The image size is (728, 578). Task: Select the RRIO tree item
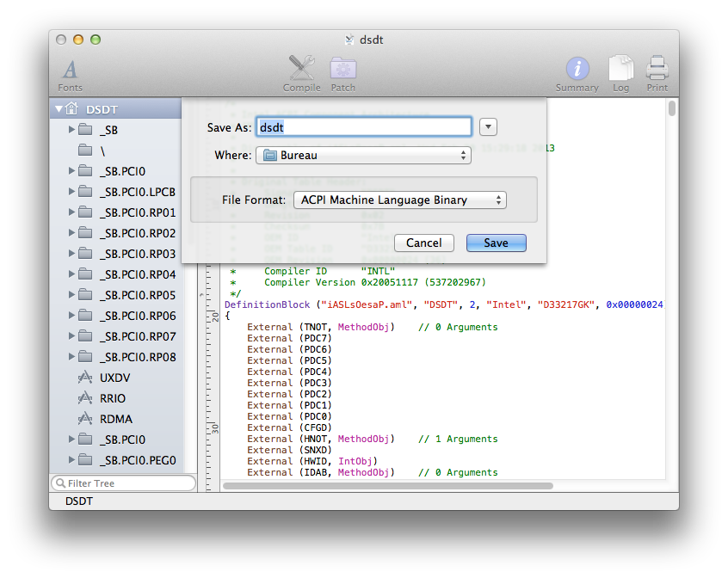coord(114,398)
